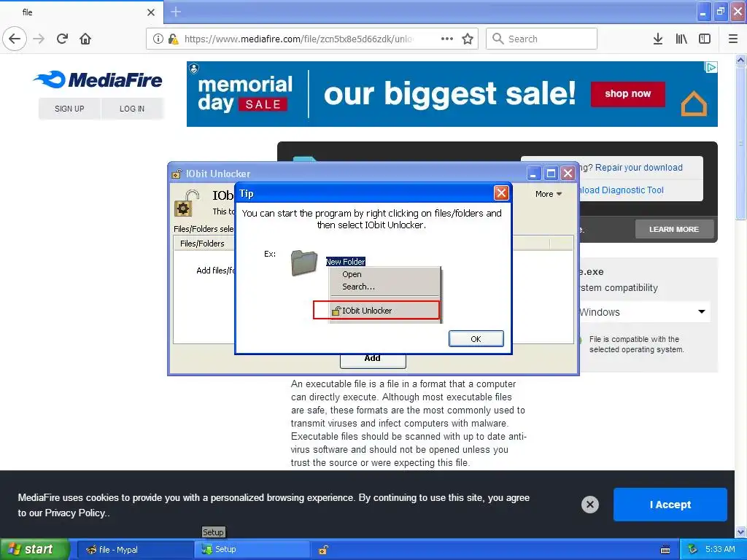Click the IObit Unlocker tray icon in taskbar
Image resolution: width=747 pixels, height=560 pixels.
coord(323,550)
